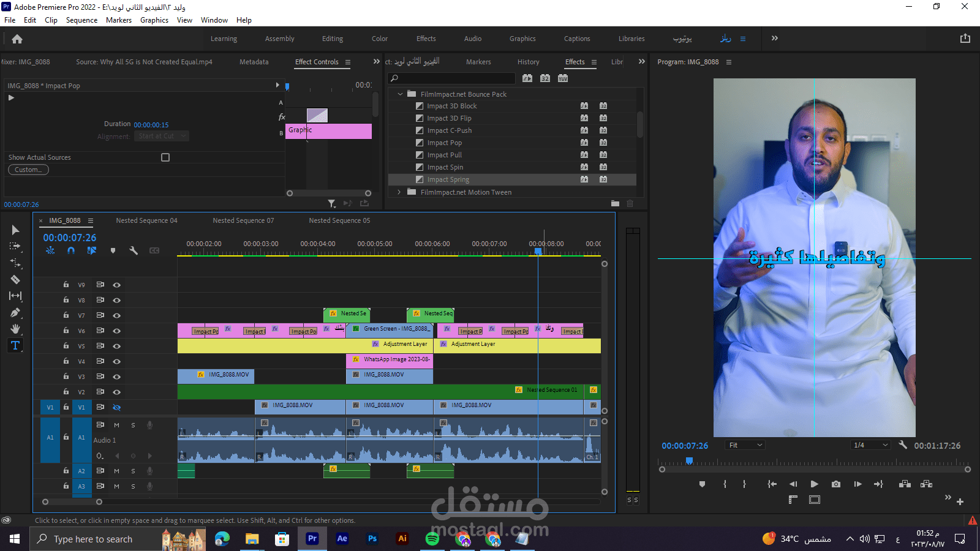This screenshot has width=980, height=551.
Task: Click the Export Frame camera icon
Action: point(836,484)
